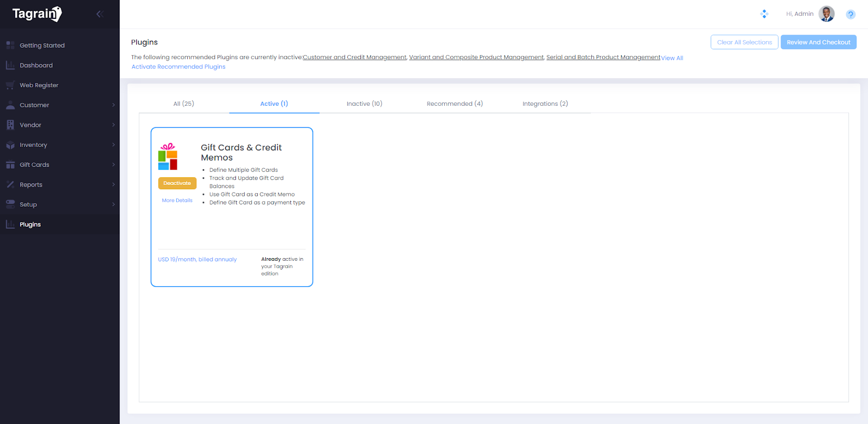Click the Vendor building icon
This screenshot has height=424, width=868.
(x=10, y=125)
